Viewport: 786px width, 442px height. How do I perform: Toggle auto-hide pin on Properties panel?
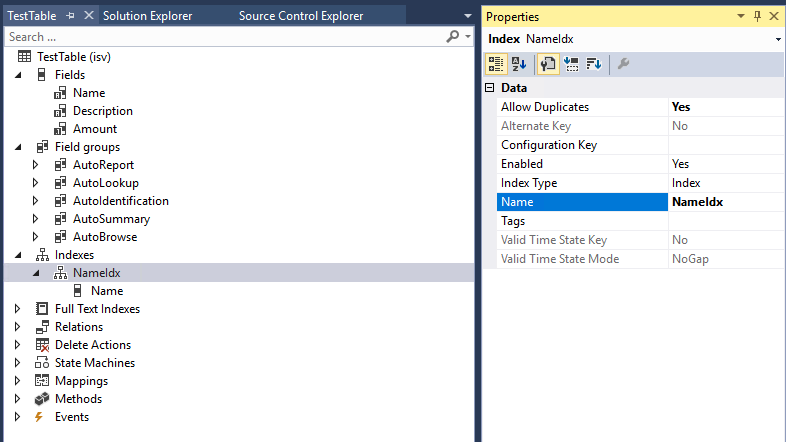757,16
